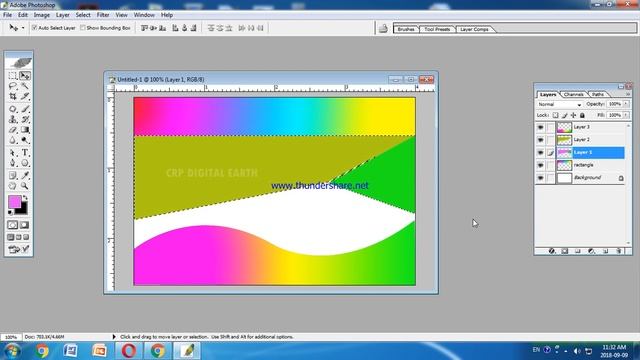Open the status bar info arrow
This screenshot has width=640, height=360.
(114, 337)
